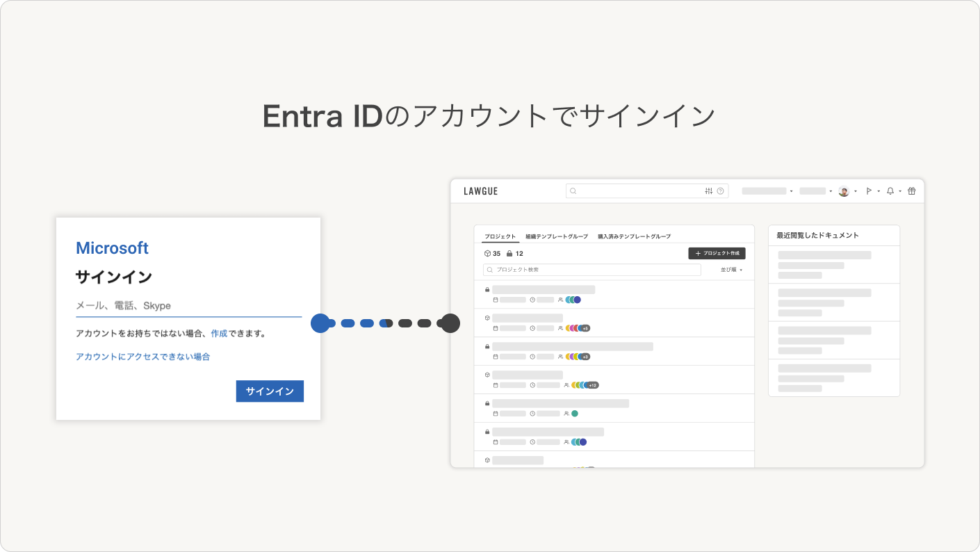Click the blue サインイン button
Viewport: 980px width, 552px height.
point(270,391)
